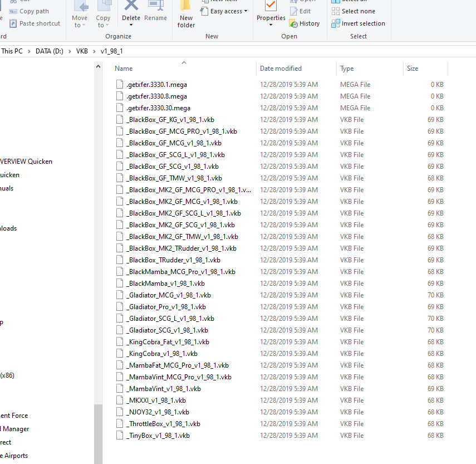Viewport: 476px width, 464px height.
Task: Click the file icon of _BlackBox_TRudder_v1_98_1.vkb
Action: (120, 260)
